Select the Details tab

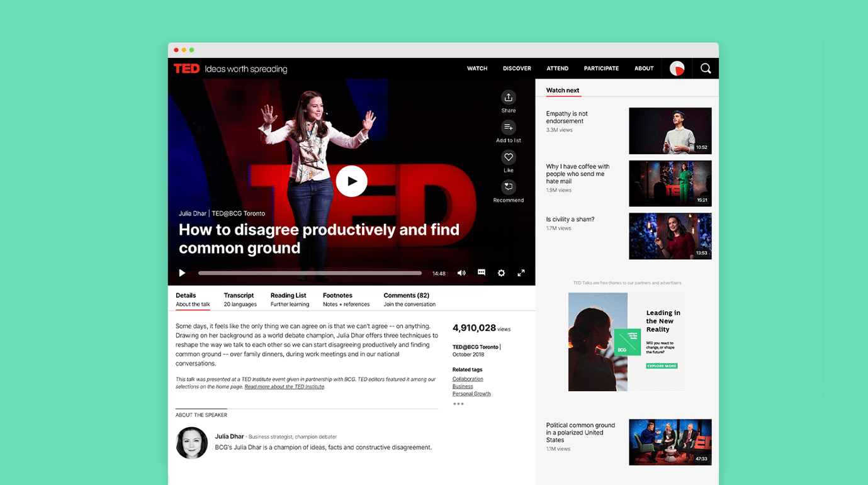tap(193, 299)
